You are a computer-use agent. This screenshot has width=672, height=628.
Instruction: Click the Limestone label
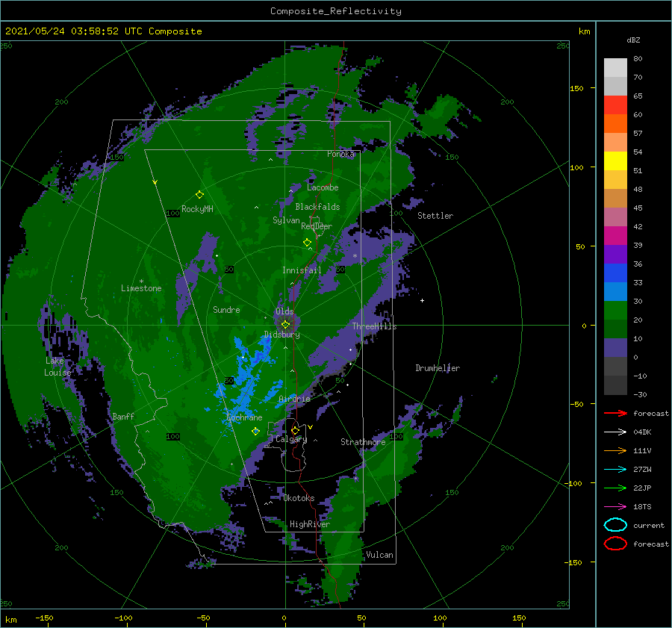tap(141, 288)
